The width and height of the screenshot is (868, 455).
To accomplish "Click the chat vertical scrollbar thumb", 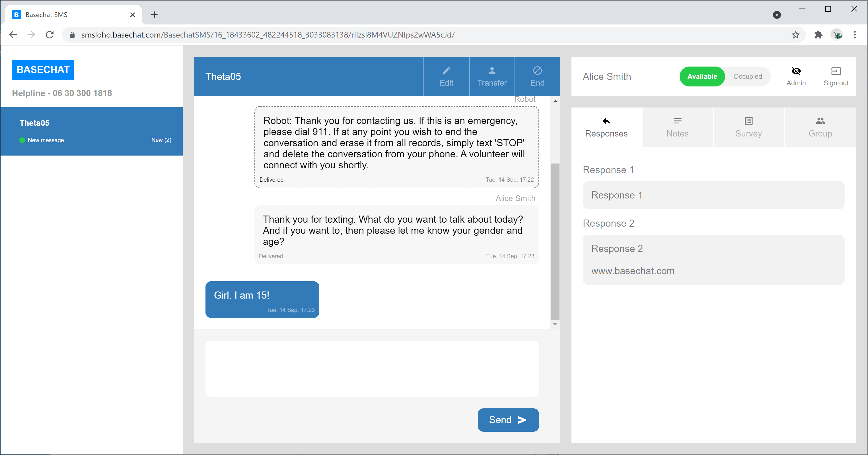I will (555, 241).
